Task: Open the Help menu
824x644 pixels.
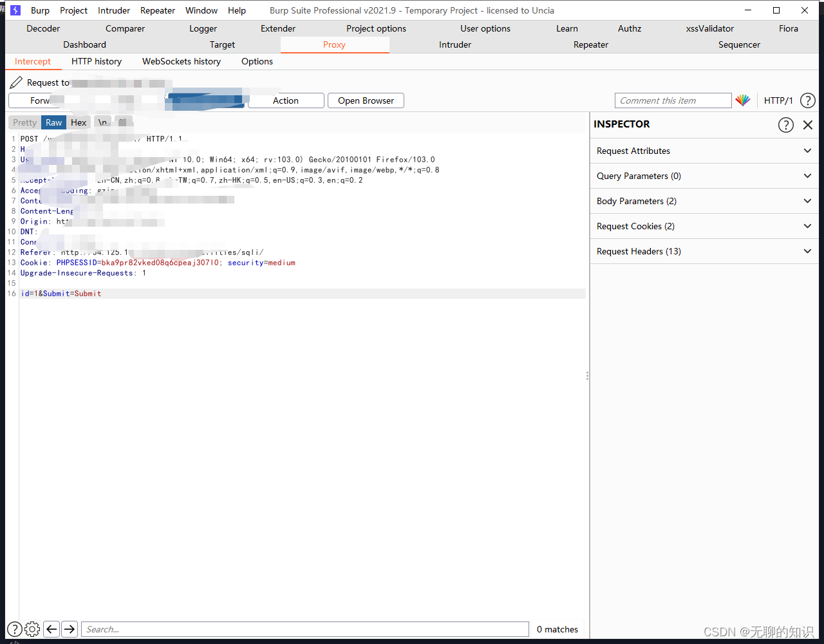Action: click(x=237, y=10)
